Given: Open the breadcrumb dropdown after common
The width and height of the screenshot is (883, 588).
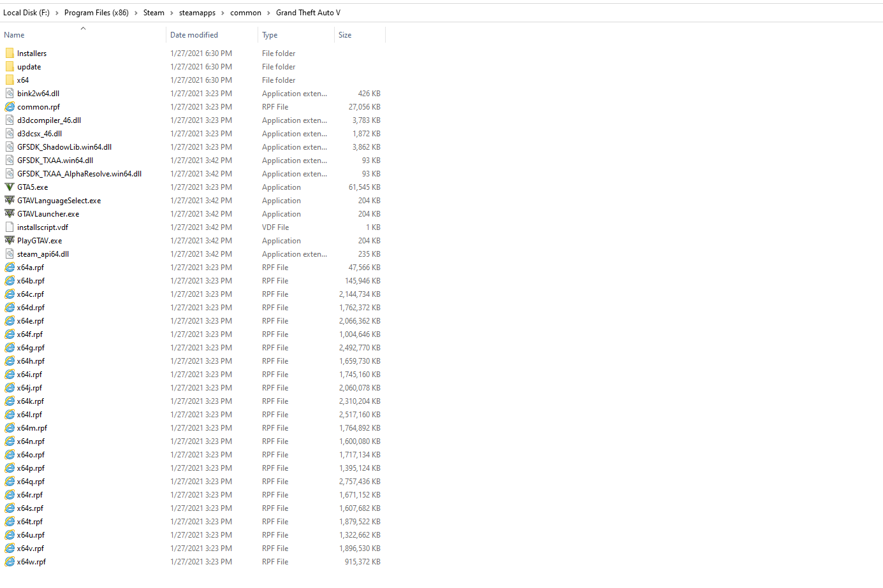Looking at the screenshot, I should click(268, 12).
